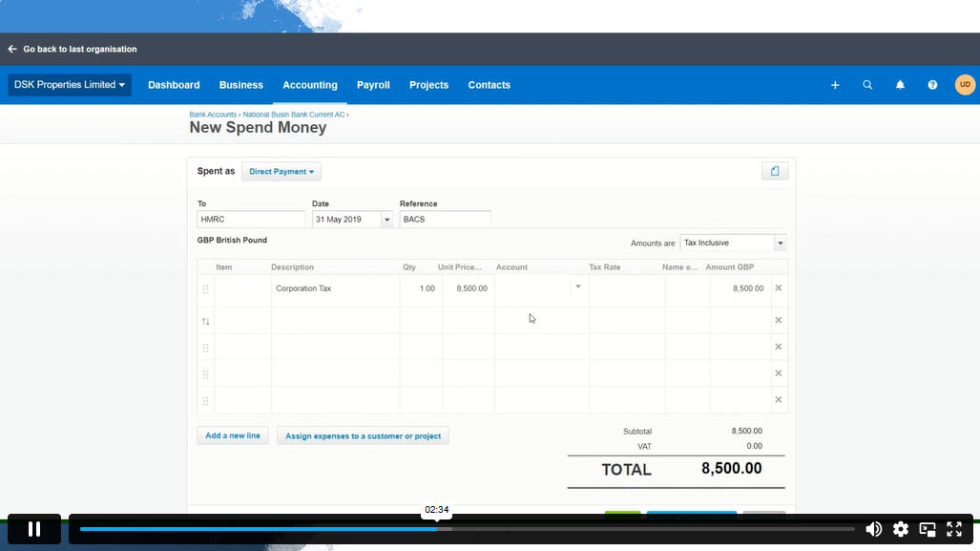This screenshot has height=551, width=980.
Task: Click the UD user avatar
Action: [965, 85]
